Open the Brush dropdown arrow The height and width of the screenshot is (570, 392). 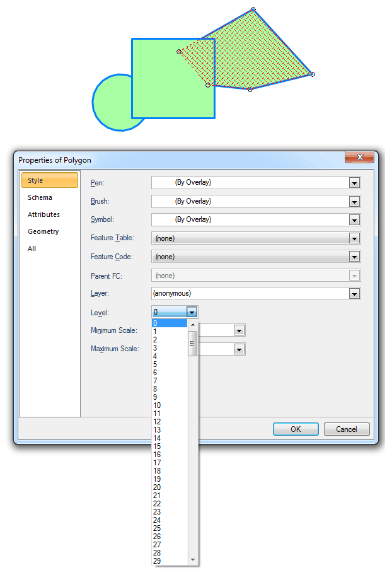point(354,202)
